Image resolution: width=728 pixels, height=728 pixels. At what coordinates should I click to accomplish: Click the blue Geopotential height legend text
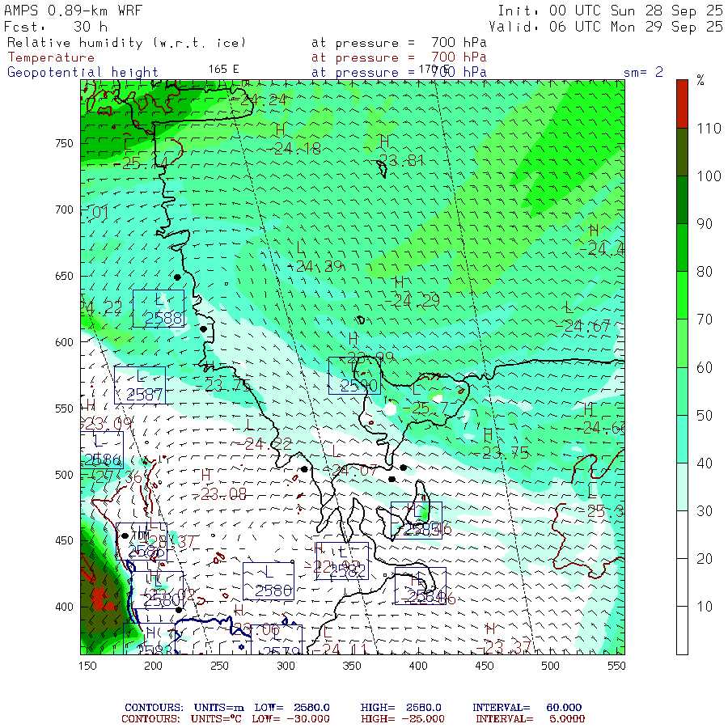(x=83, y=72)
